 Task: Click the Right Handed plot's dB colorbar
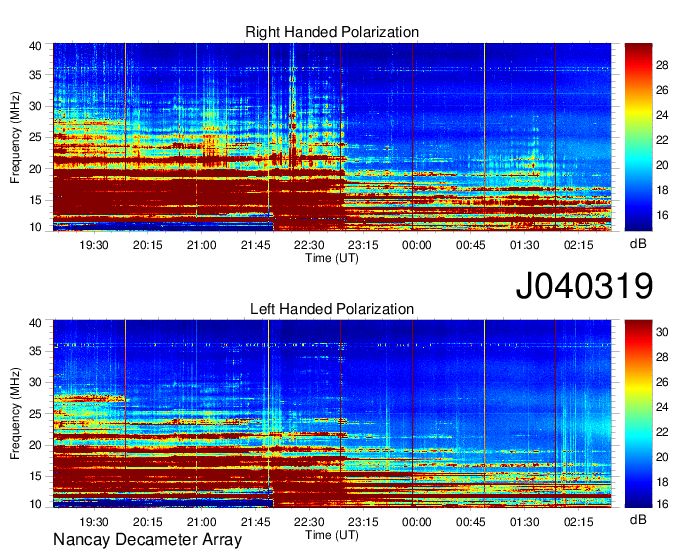[638, 137]
